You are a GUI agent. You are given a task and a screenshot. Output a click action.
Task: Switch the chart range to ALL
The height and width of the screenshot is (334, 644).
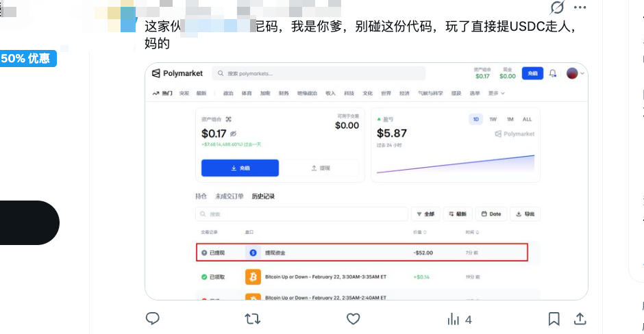pyautogui.click(x=527, y=119)
